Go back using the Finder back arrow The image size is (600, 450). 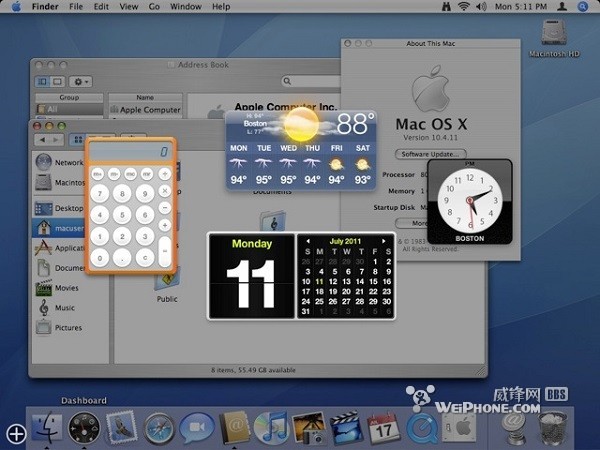[x=42, y=140]
